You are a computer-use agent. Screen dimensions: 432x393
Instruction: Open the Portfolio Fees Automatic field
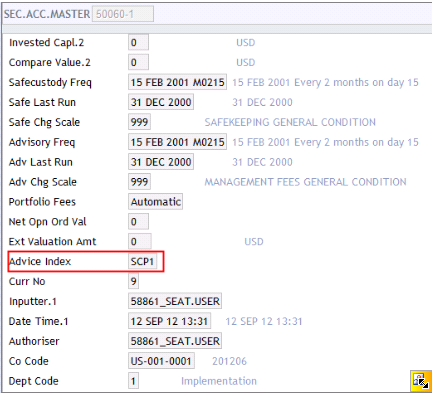click(155, 202)
